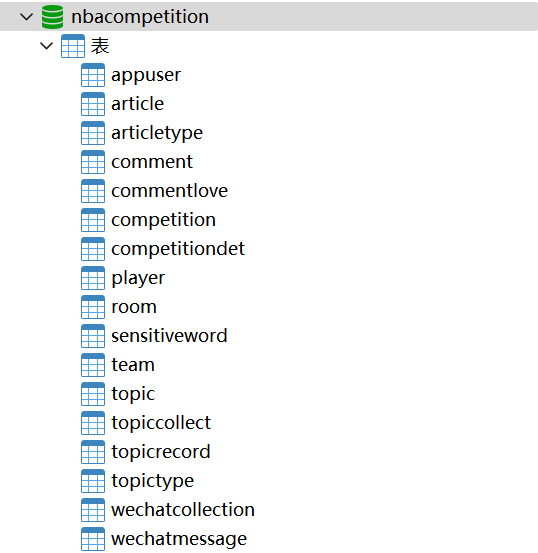Click the commentlove table icon
This screenshot has height=553, width=538.
click(x=93, y=191)
